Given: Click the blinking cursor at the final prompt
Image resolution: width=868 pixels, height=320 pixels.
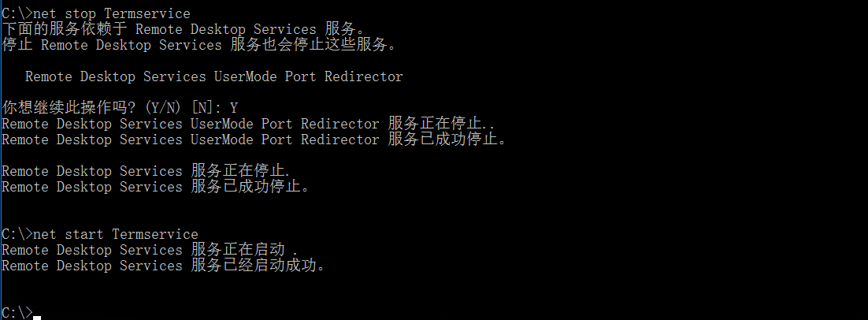Looking at the screenshot, I should coord(37,316).
